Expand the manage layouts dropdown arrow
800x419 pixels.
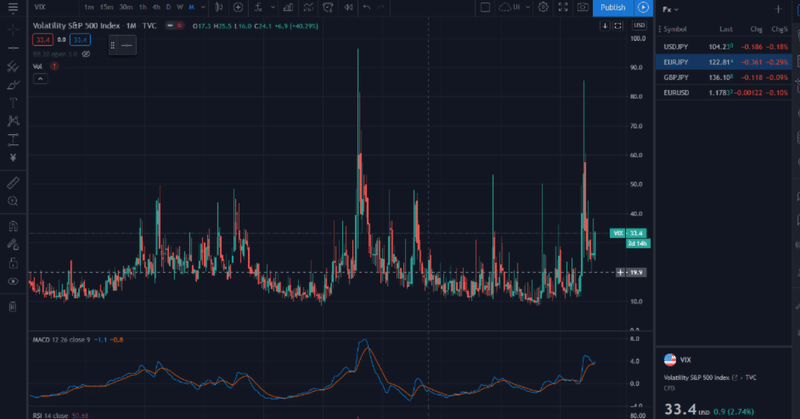528,7
